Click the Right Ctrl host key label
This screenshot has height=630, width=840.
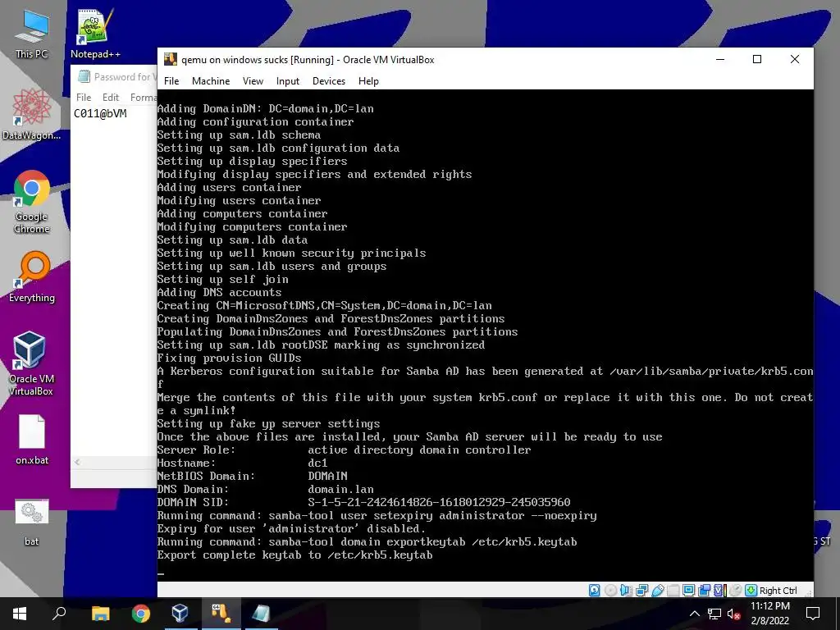[x=778, y=591]
